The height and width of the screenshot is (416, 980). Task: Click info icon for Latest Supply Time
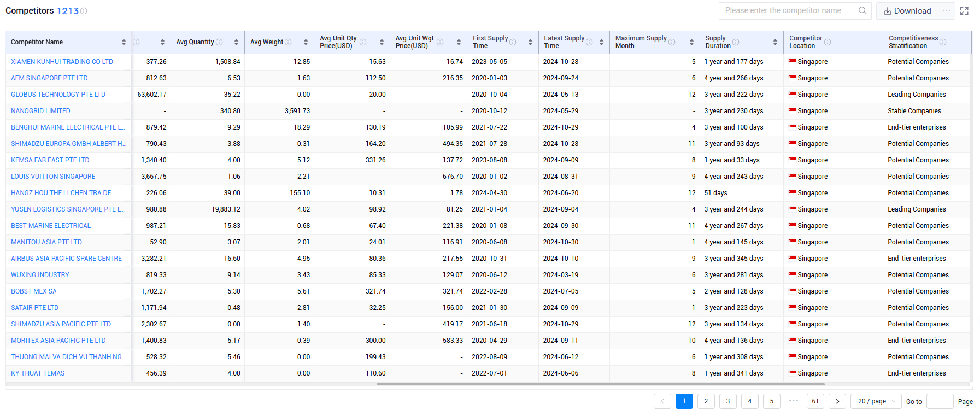[x=589, y=42]
